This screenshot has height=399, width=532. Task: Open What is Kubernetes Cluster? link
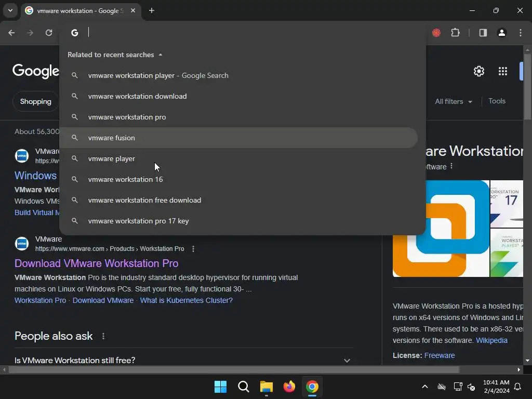tap(187, 300)
